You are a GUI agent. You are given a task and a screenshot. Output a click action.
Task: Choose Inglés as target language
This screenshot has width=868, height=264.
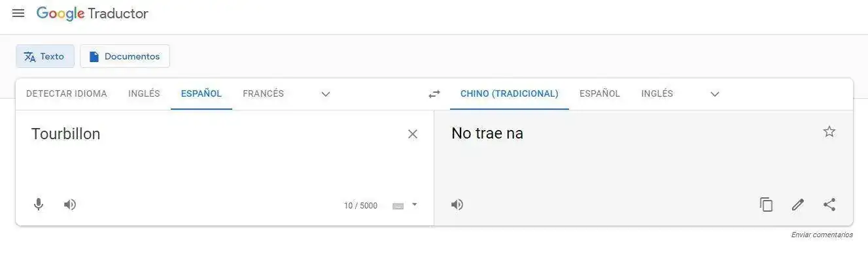click(x=657, y=93)
